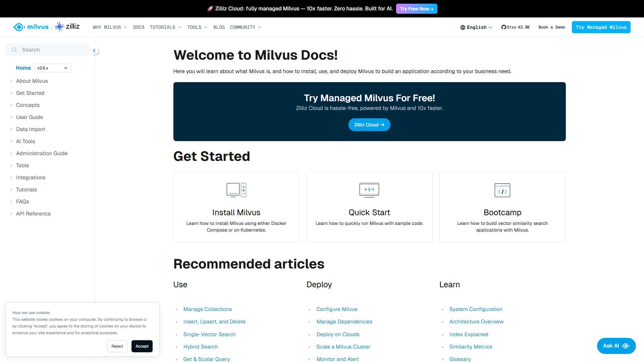
Task: Click the Milvus logo in header
Action: [31, 27]
